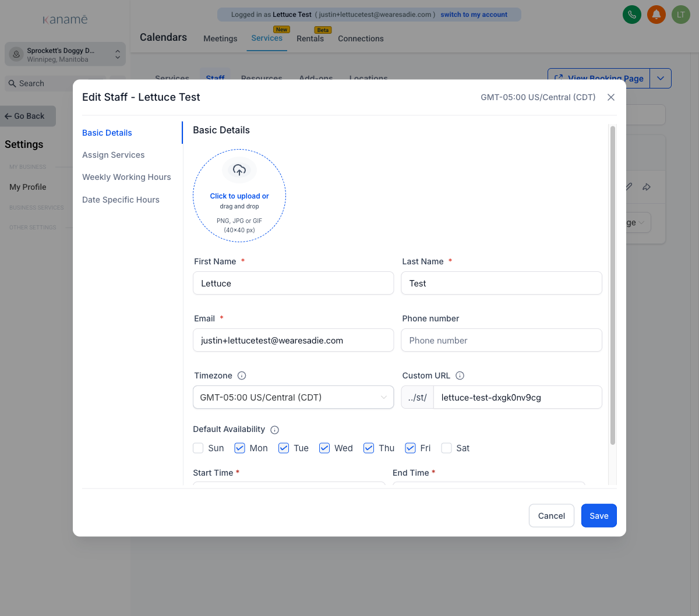Click the cloud upload icon
The height and width of the screenshot is (616, 699).
click(x=239, y=170)
